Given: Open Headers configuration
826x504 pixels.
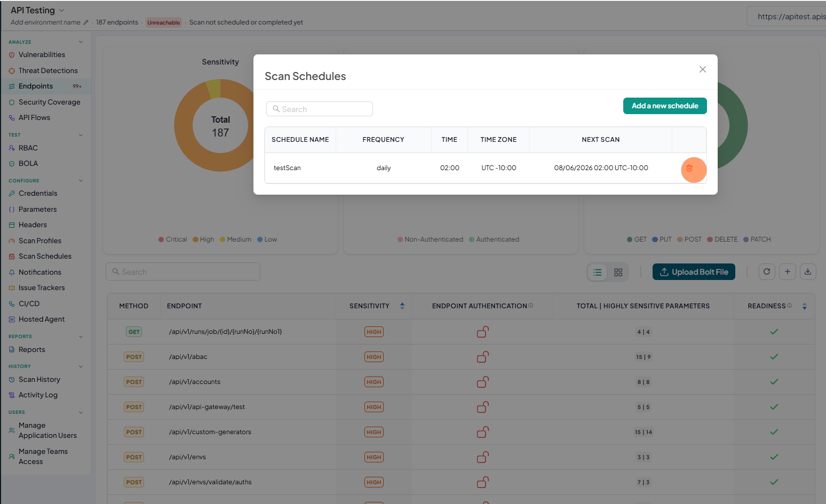Looking at the screenshot, I should pyautogui.click(x=33, y=225).
